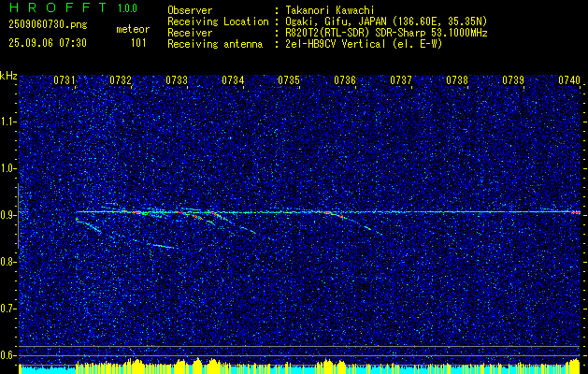Click the HROFFT title text
This screenshot has width=588, height=374.
pyautogui.click(x=59, y=7)
